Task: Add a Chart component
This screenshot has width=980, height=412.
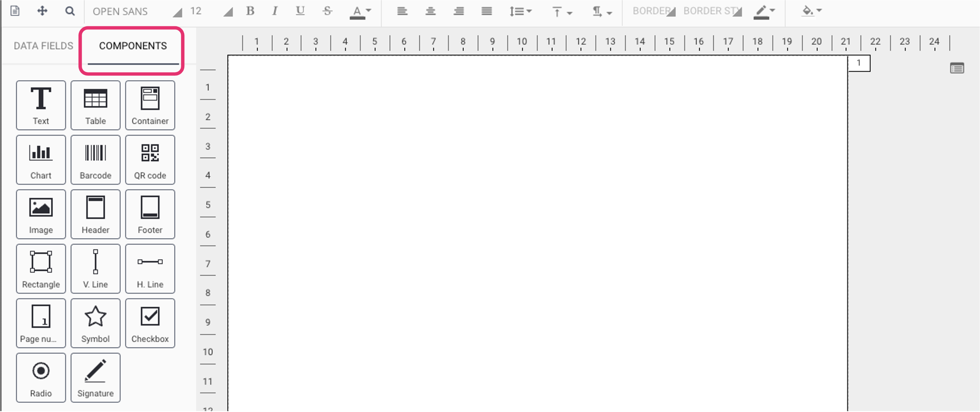Action: [41, 159]
